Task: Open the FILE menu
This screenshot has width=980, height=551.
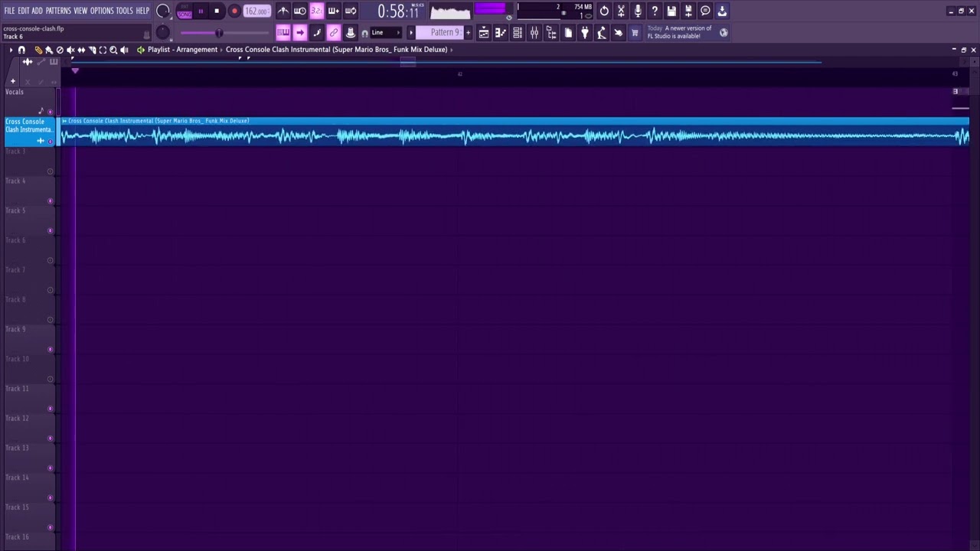Action: pyautogui.click(x=9, y=11)
